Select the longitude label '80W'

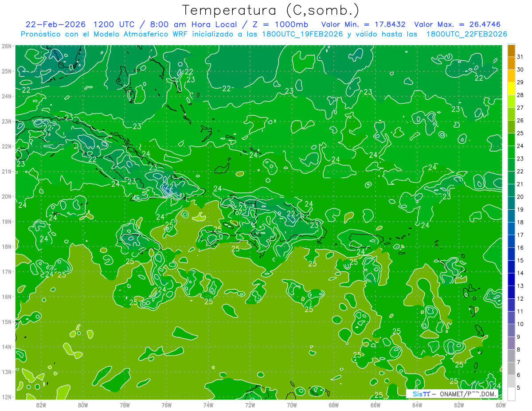tap(83, 405)
